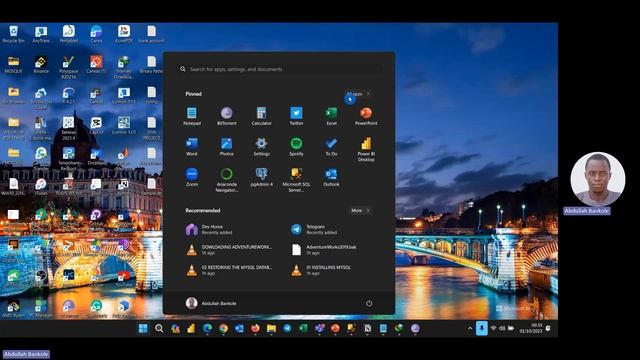The image size is (640, 360).
Task: Open Firefox from the taskbar
Action: click(x=255, y=328)
